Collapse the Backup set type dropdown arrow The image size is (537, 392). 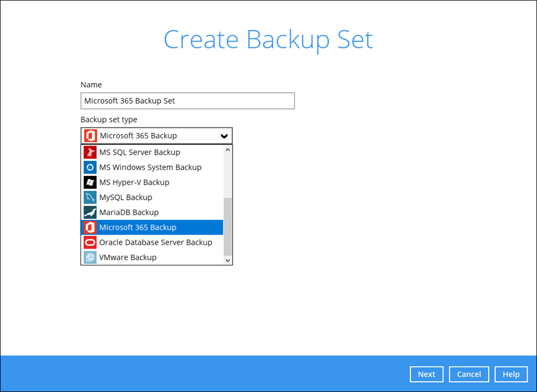[224, 136]
